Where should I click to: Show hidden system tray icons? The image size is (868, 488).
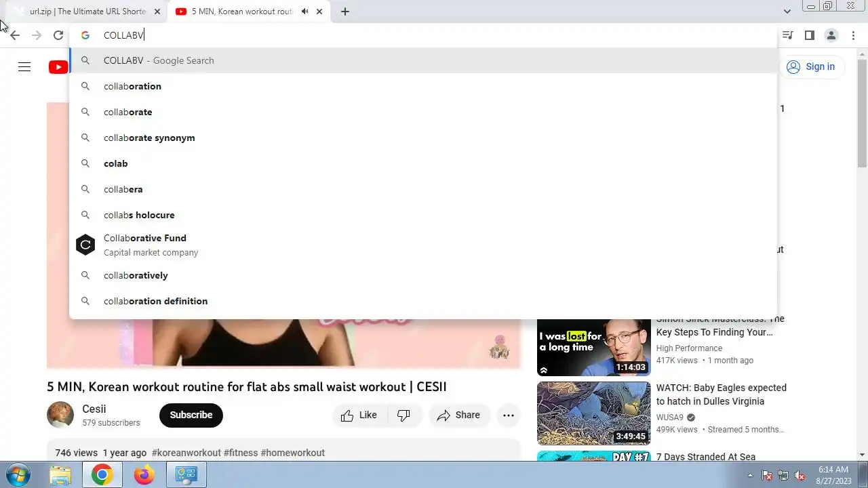(x=750, y=475)
